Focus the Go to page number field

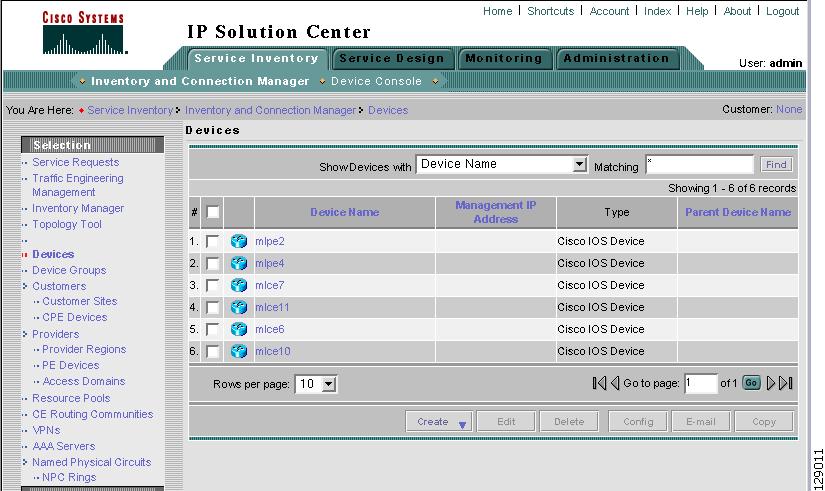tap(701, 383)
